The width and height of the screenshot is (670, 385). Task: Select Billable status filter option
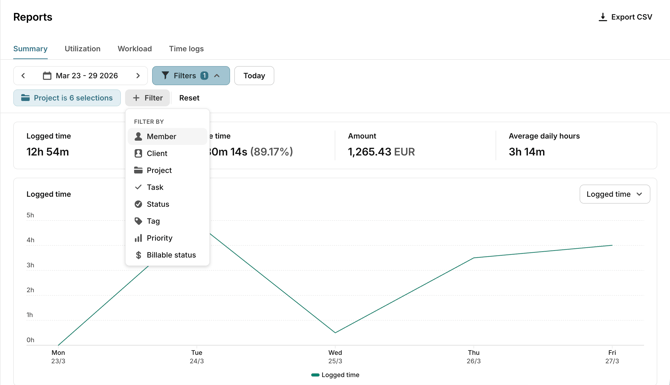pyautogui.click(x=168, y=255)
